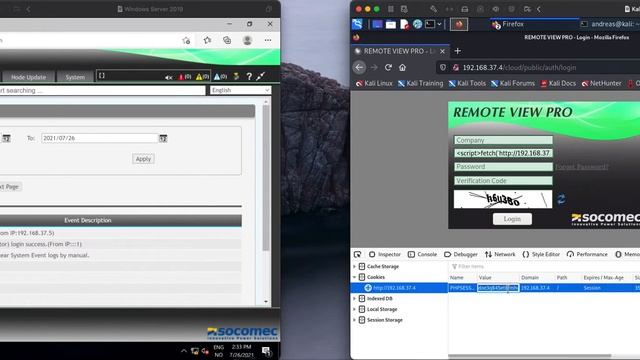Click the Apply button
This screenshot has height=360, width=640.
click(143, 159)
